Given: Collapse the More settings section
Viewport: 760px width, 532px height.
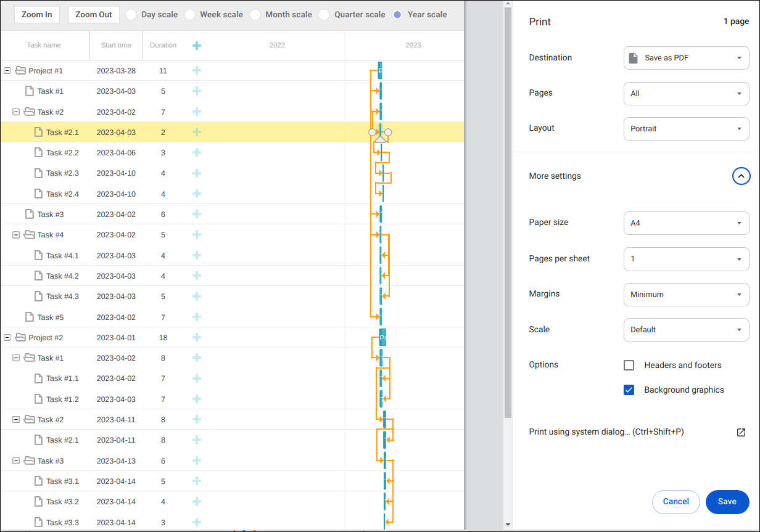Looking at the screenshot, I should click(741, 176).
